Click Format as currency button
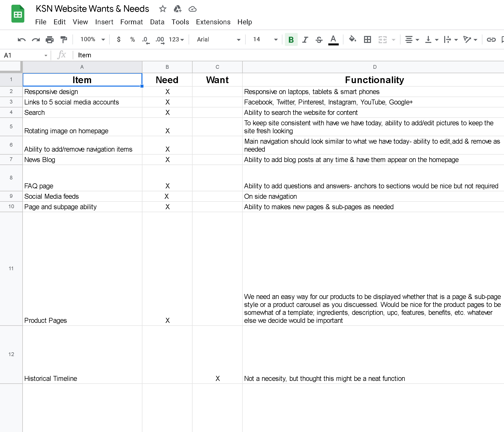The image size is (504, 432). pyautogui.click(x=119, y=39)
